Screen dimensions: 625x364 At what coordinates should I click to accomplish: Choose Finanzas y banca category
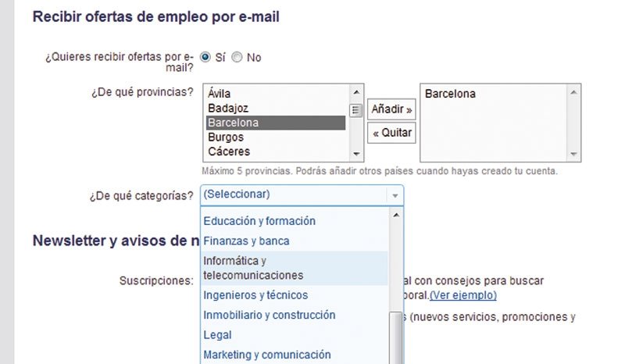tap(295, 241)
